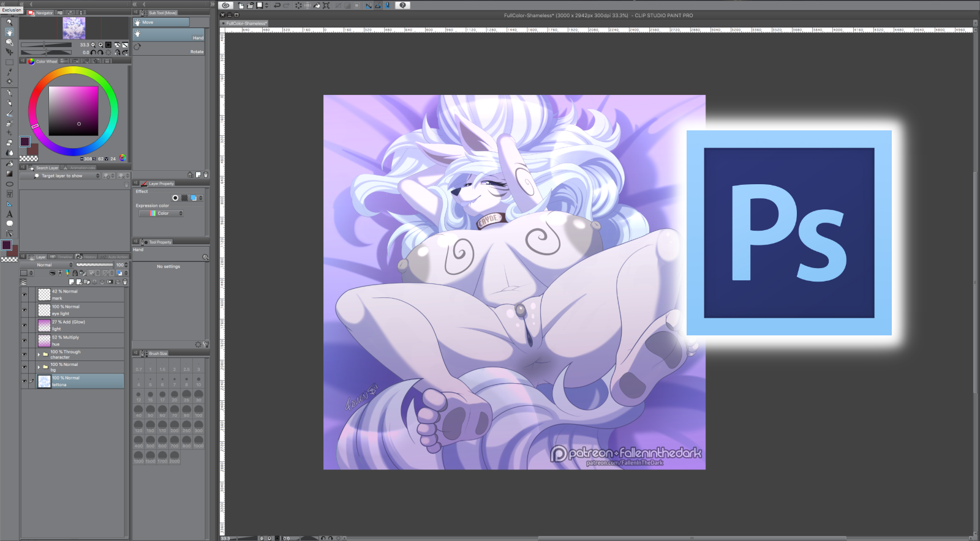Hide the character folder
This screenshot has height=541, width=980.
pyautogui.click(x=24, y=354)
